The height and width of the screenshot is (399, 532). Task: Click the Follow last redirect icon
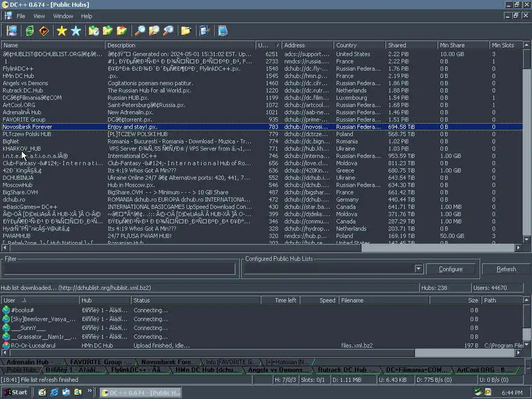click(44, 31)
